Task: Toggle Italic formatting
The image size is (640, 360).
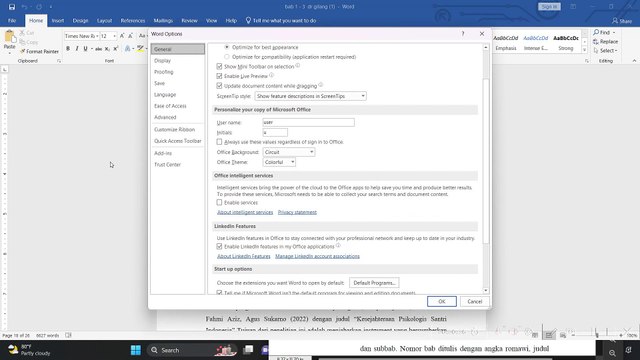Action: (77, 49)
